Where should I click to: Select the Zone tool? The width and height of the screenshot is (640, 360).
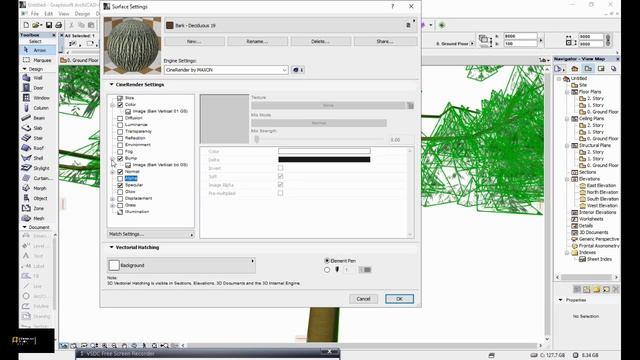point(38,208)
